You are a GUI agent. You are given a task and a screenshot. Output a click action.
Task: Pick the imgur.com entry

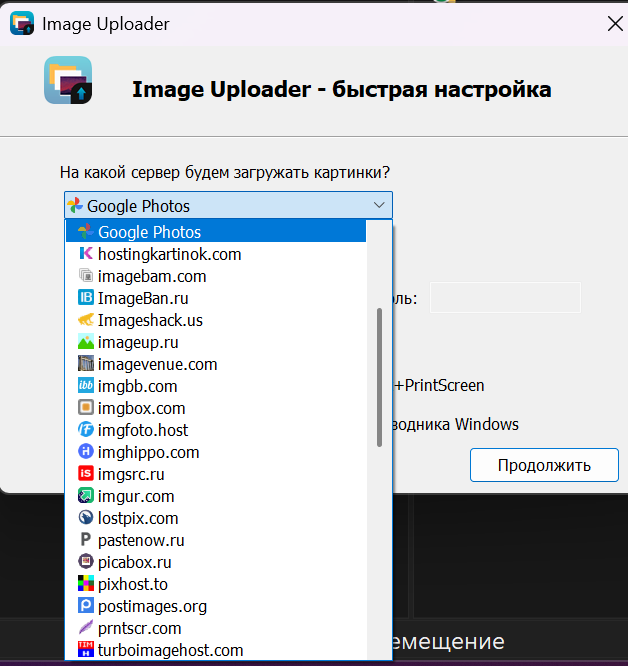pos(216,496)
